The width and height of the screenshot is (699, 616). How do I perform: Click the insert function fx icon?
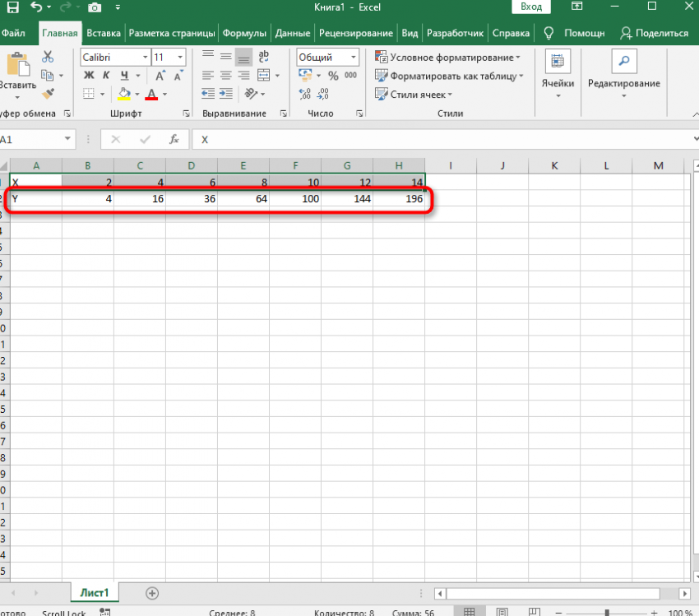click(174, 140)
